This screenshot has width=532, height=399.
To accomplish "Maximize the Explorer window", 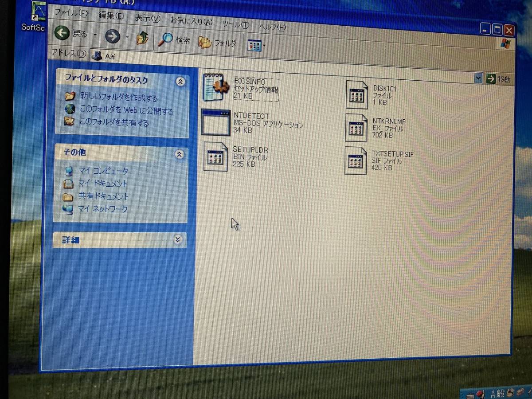I will (x=497, y=30).
